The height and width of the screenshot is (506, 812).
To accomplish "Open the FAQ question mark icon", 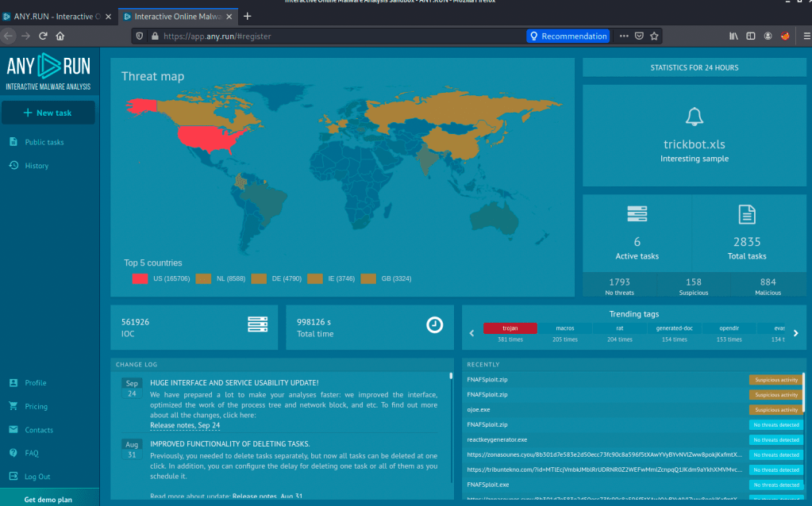I will pos(13,454).
